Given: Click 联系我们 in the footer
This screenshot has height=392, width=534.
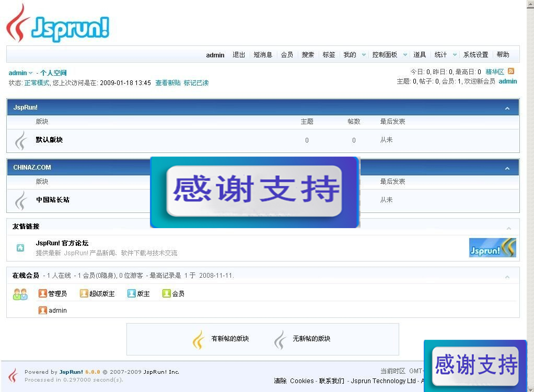Looking at the screenshot, I should [x=332, y=381].
